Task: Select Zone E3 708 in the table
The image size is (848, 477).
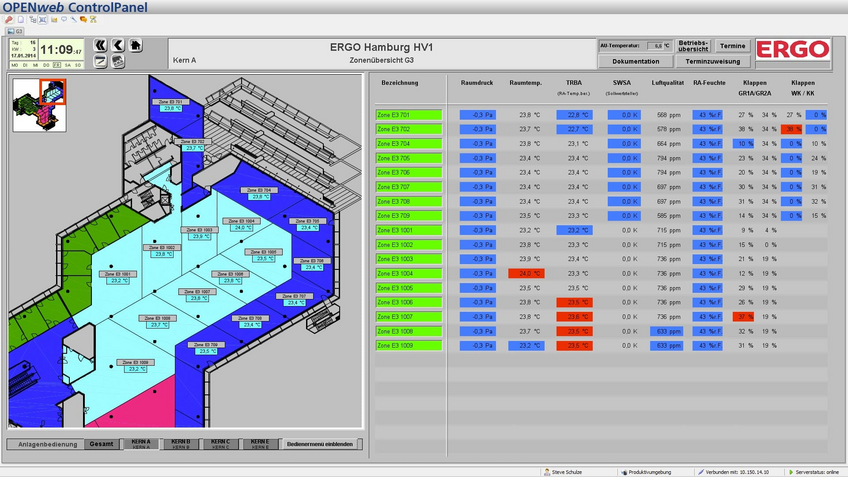Action: click(409, 201)
